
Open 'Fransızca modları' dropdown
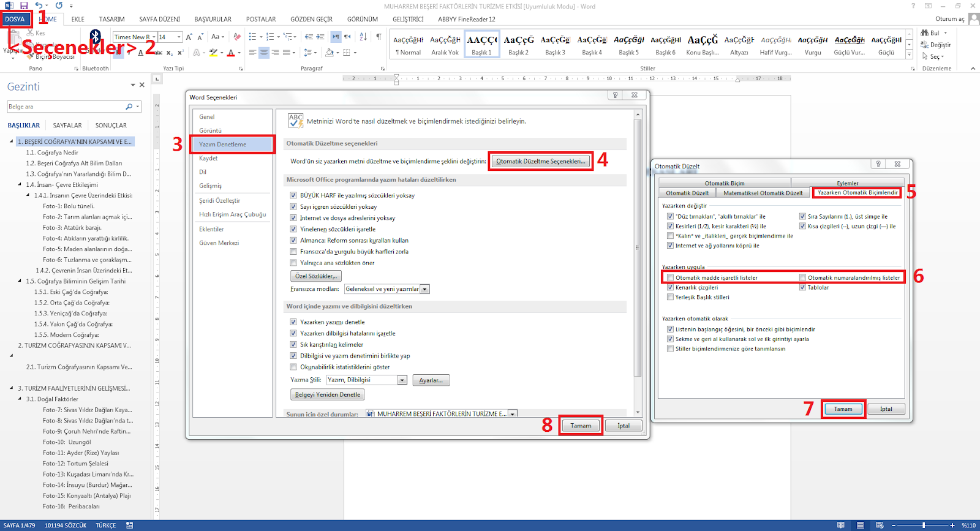[425, 289]
